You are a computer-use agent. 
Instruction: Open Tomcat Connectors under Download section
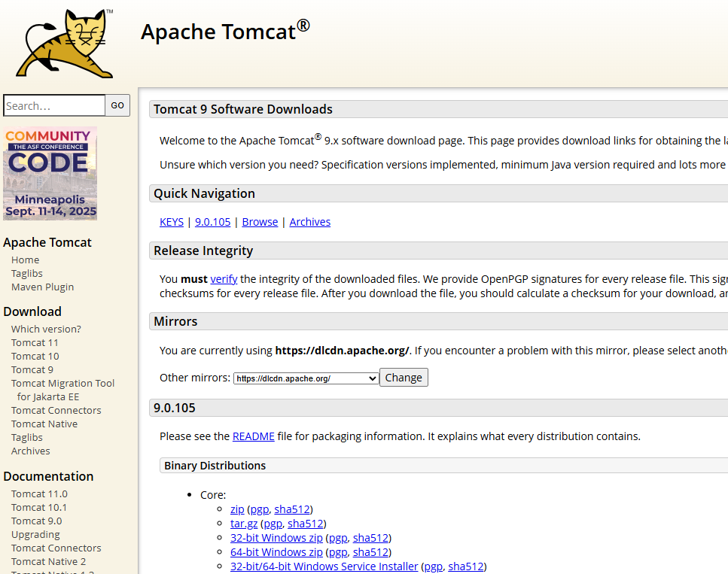(x=56, y=410)
